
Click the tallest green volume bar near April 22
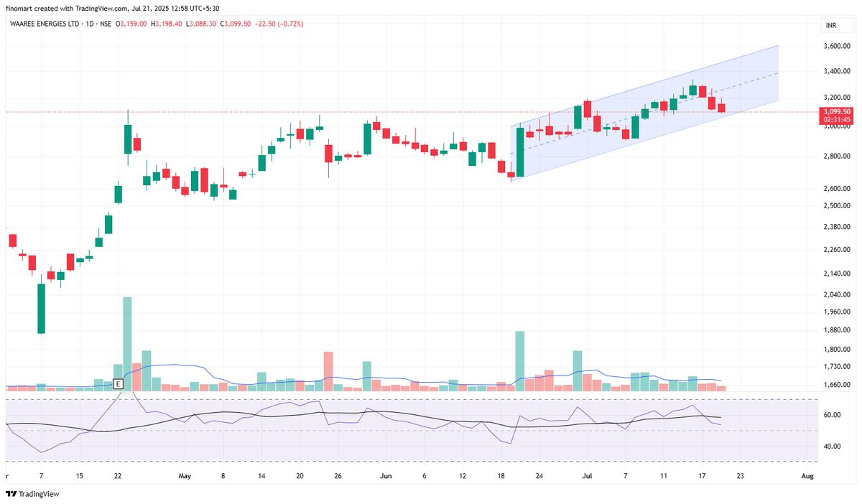point(127,344)
